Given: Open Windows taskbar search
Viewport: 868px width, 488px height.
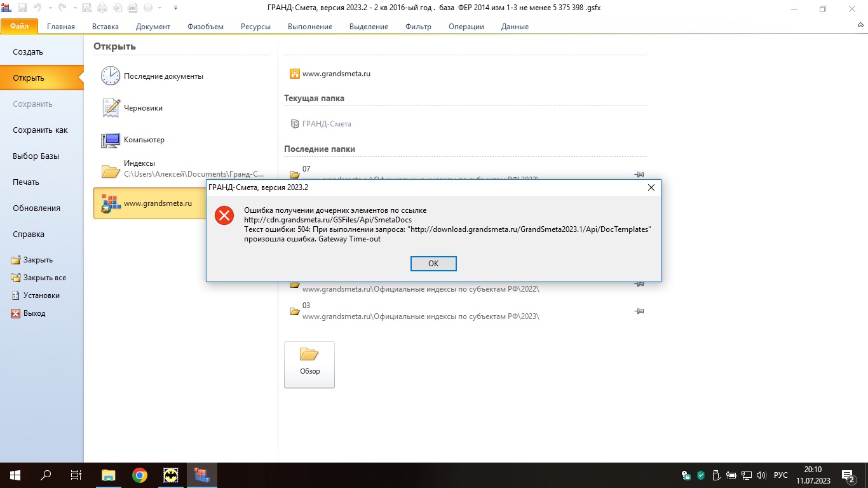Looking at the screenshot, I should (x=46, y=475).
